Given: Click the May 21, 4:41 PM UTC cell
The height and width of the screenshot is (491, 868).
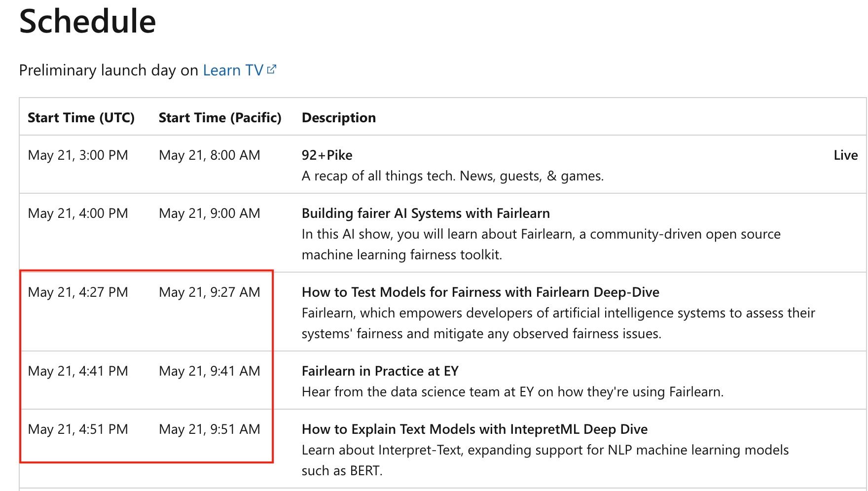Looking at the screenshot, I should tap(78, 371).
